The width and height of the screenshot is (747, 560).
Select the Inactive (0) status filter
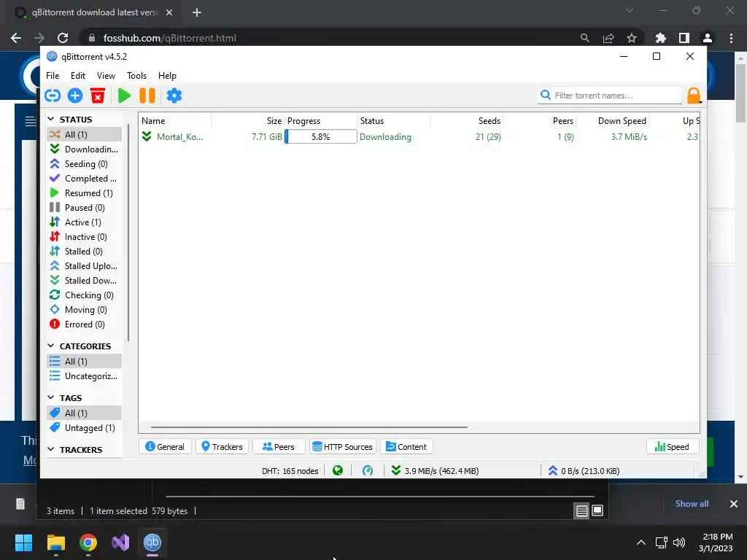(x=85, y=237)
